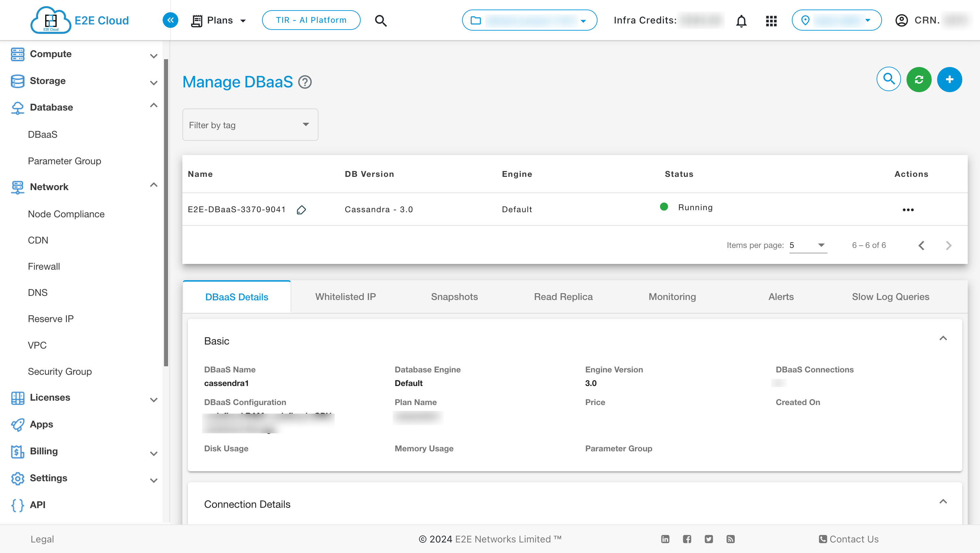The width and height of the screenshot is (980, 553).
Task: Switch to DBaaS Details tab
Action: [236, 297]
